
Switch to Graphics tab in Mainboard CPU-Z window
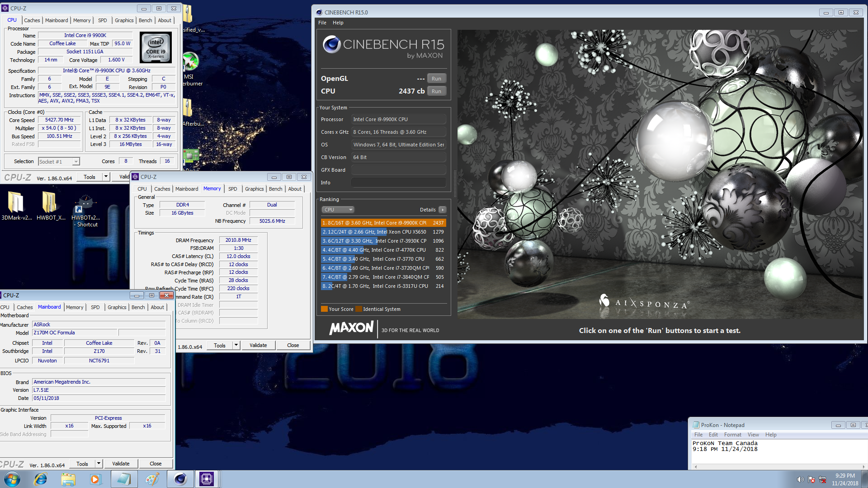pos(117,307)
